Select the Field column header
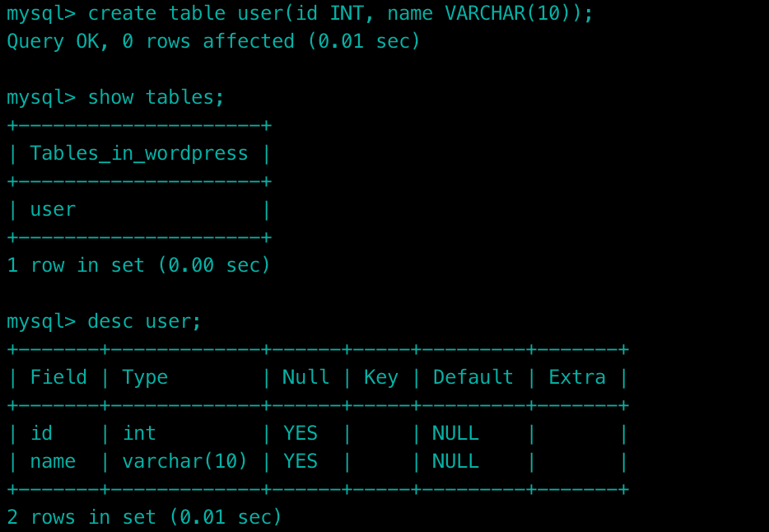This screenshot has width=769, height=532. pos(58,377)
